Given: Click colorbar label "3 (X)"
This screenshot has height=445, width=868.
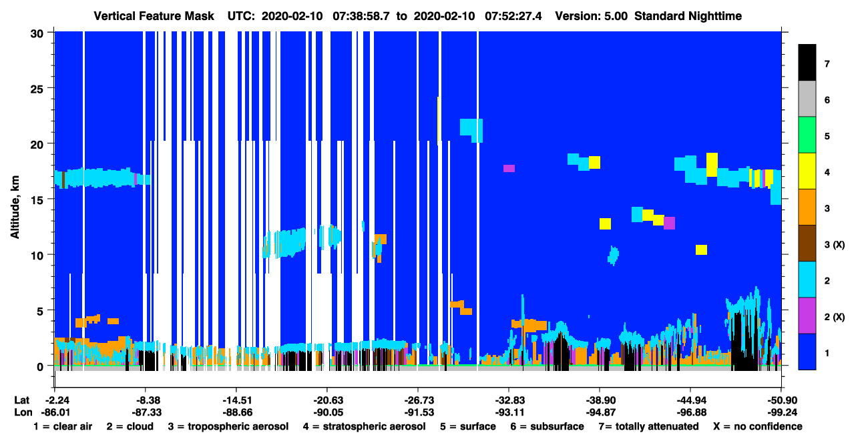Looking at the screenshot, I should [834, 245].
